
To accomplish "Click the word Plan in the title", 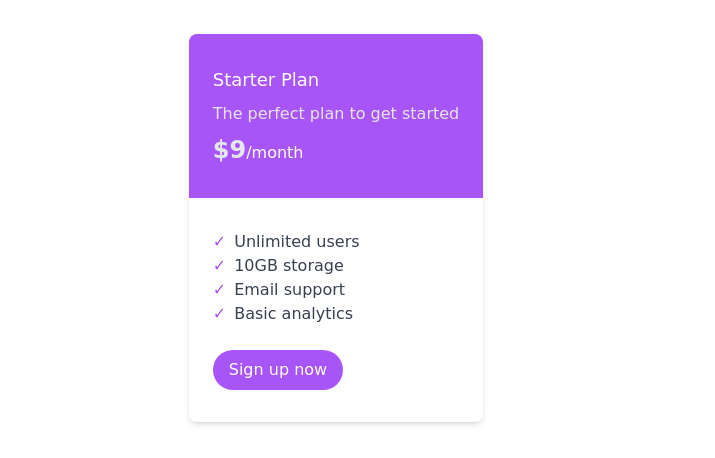I will [x=300, y=80].
